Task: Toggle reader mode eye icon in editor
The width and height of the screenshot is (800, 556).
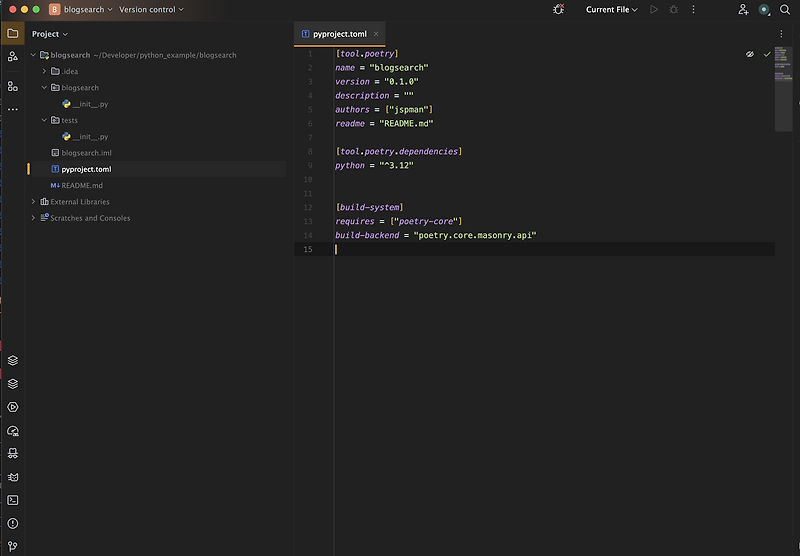Action: click(749, 54)
